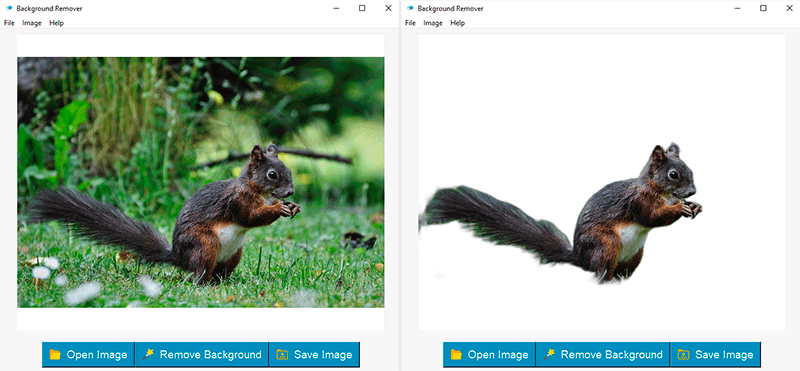Click the save icon on left Save Image button
This screenshot has width=800, height=371.
tap(282, 355)
